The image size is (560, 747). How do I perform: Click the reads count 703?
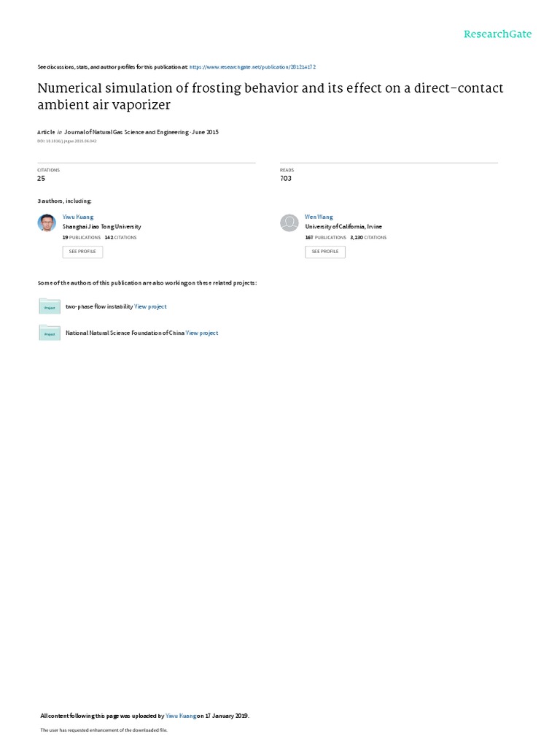[286, 178]
